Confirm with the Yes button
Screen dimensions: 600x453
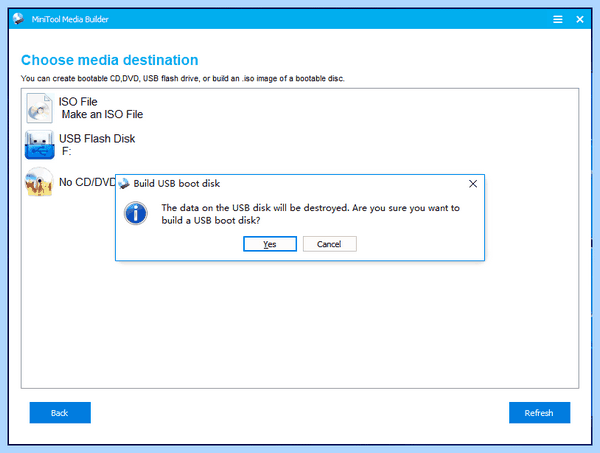[270, 244]
